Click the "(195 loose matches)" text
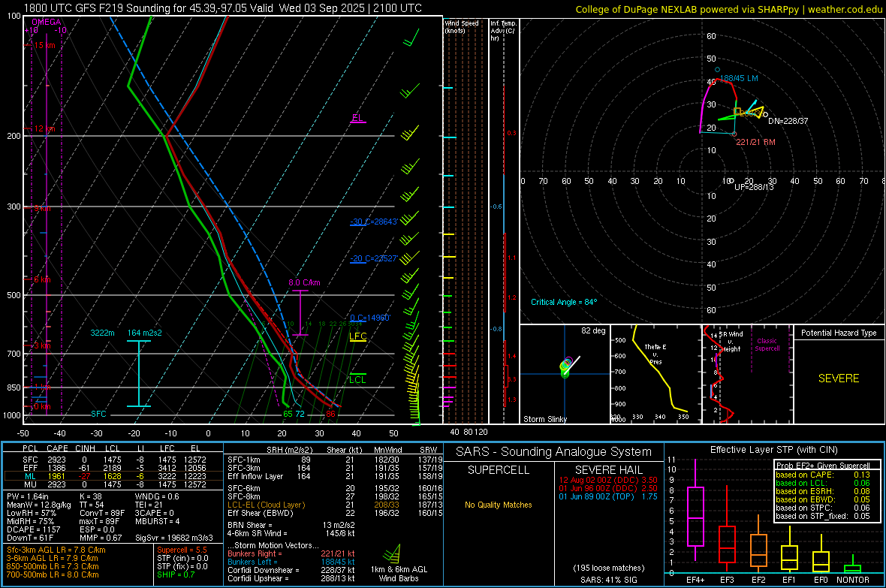This screenshot has width=886, height=588. pyautogui.click(x=608, y=568)
